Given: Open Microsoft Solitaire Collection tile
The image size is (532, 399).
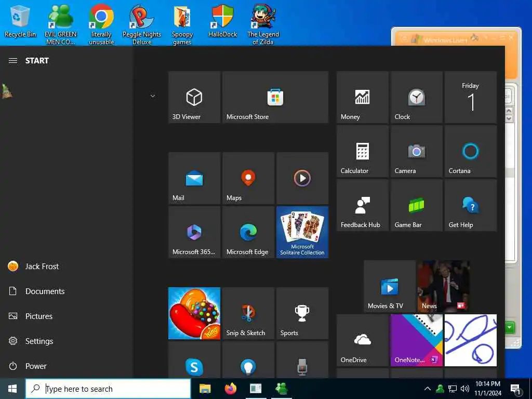Looking at the screenshot, I should tap(302, 232).
